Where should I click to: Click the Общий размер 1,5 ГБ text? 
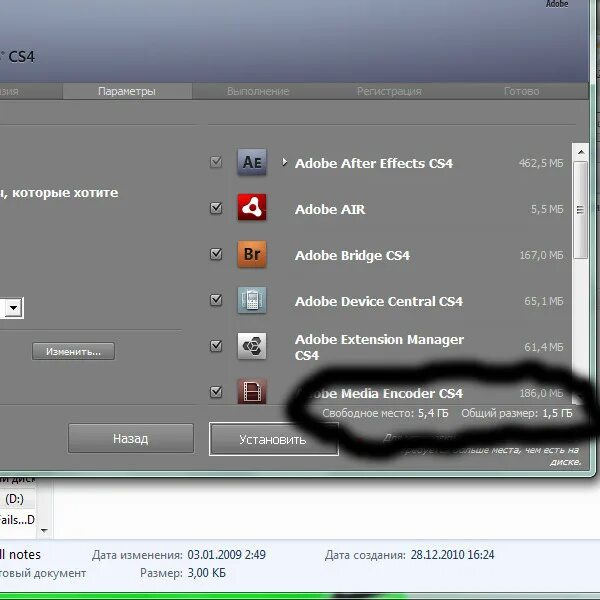click(517, 413)
